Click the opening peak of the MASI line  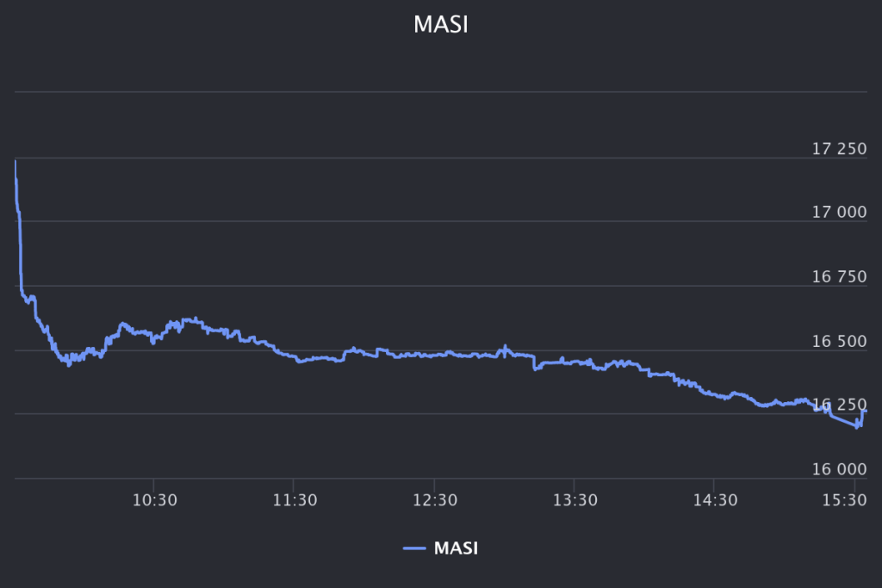[x=16, y=161]
